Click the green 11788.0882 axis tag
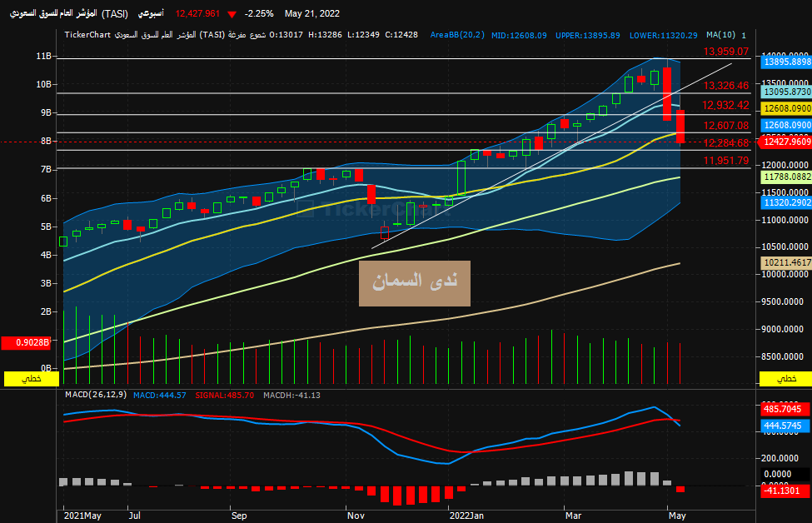 pos(786,177)
